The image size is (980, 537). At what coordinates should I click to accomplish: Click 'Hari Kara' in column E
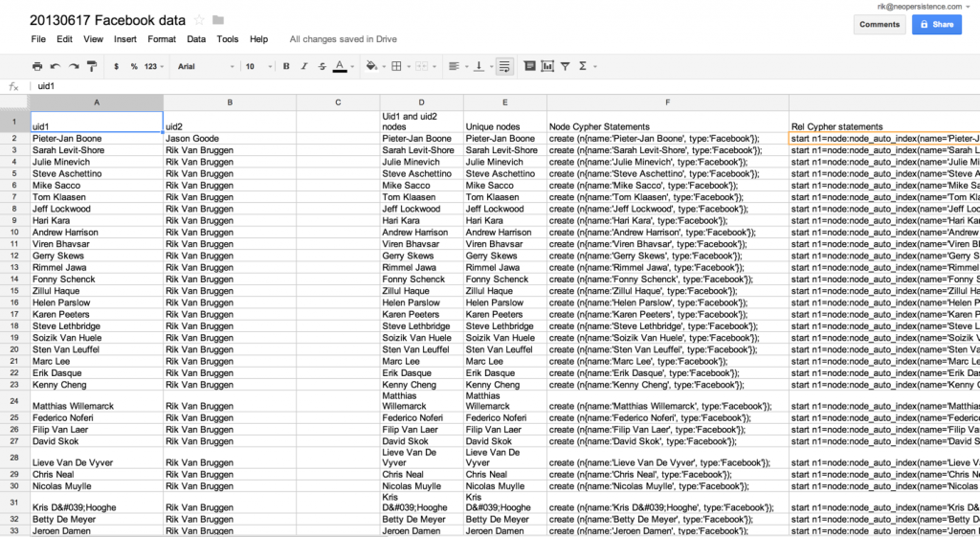pyautogui.click(x=505, y=221)
